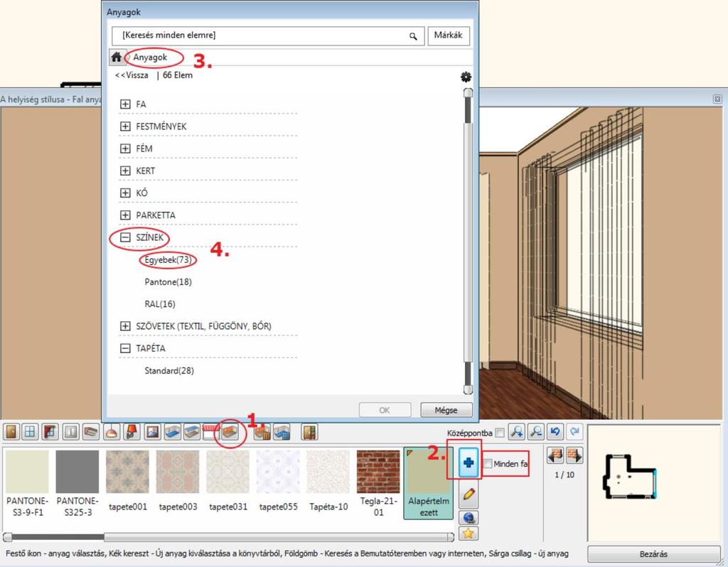
Task: Expand the KERT category
Action: tap(125, 171)
